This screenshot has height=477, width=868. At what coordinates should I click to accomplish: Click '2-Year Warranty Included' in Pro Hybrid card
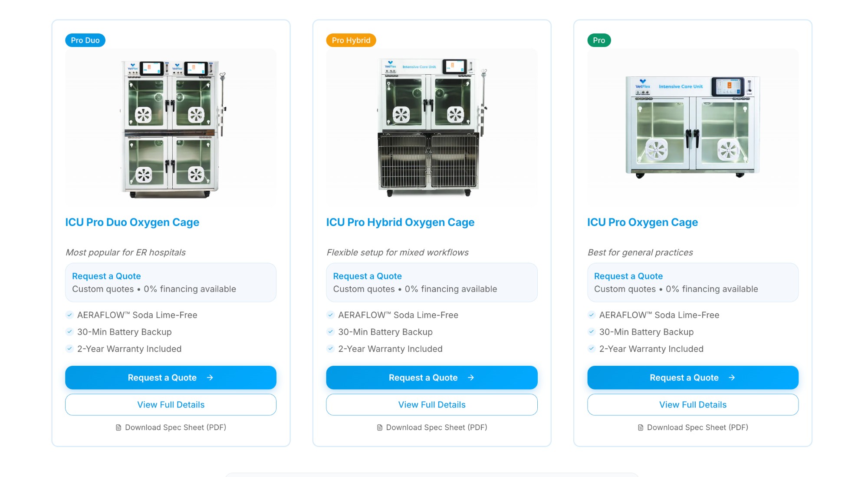click(391, 349)
